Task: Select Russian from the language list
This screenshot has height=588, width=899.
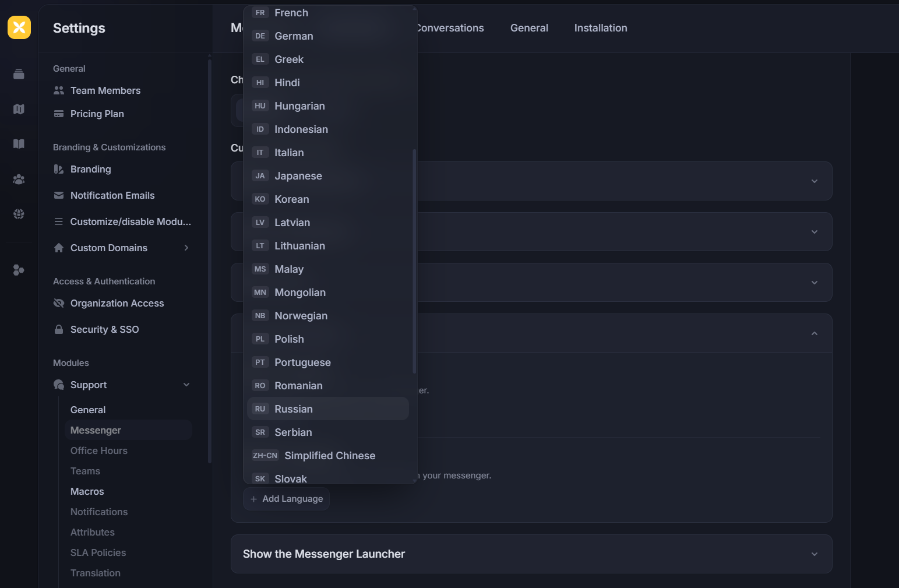Action: pos(293,409)
